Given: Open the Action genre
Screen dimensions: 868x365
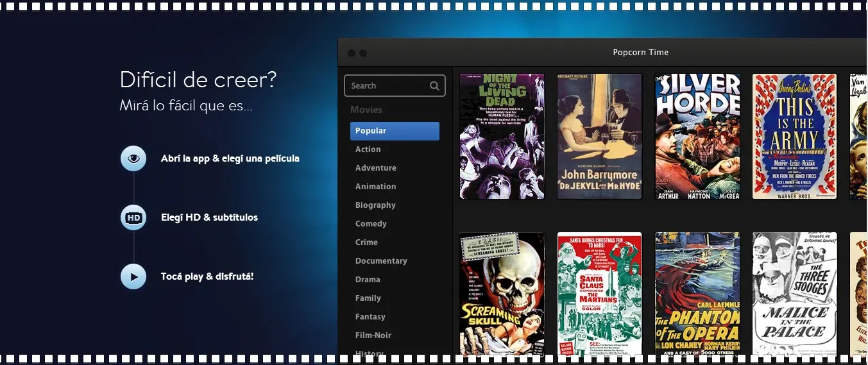Looking at the screenshot, I should [368, 149].
